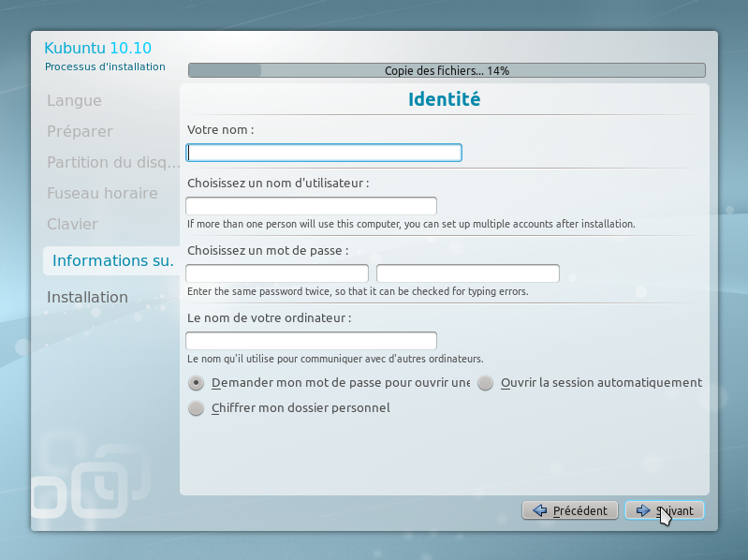Click the 'Identité' page heading
748x560 pixels.
click(444, 99)
